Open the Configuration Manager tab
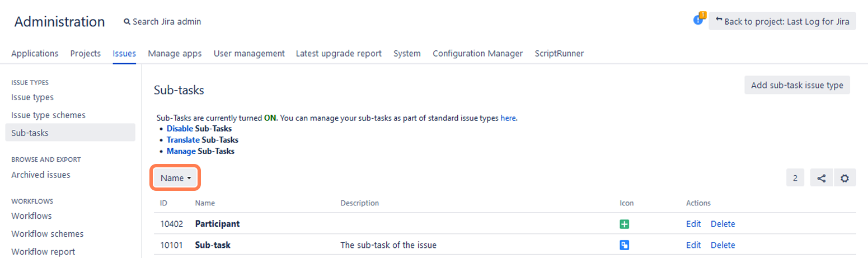 coord(477,54)
